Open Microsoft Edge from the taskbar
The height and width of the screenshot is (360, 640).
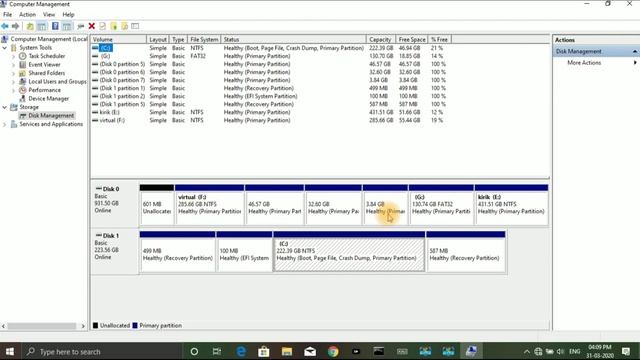click(241, 351)
